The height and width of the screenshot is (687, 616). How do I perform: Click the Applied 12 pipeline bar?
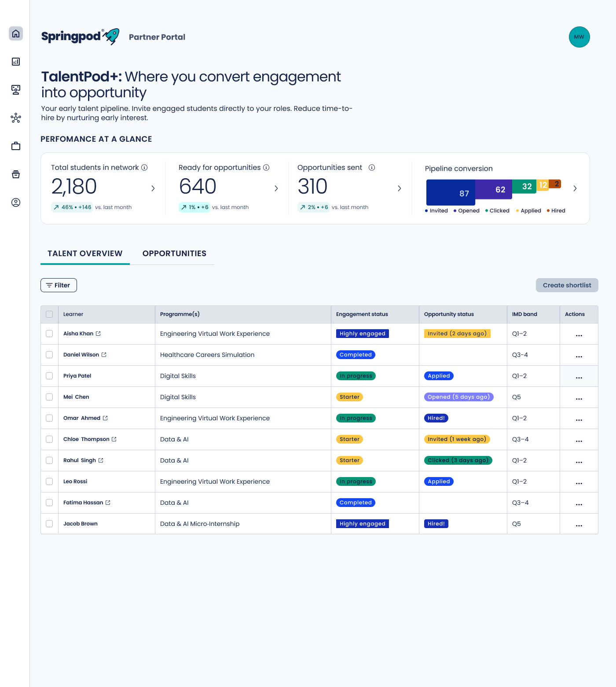[543, 185]
